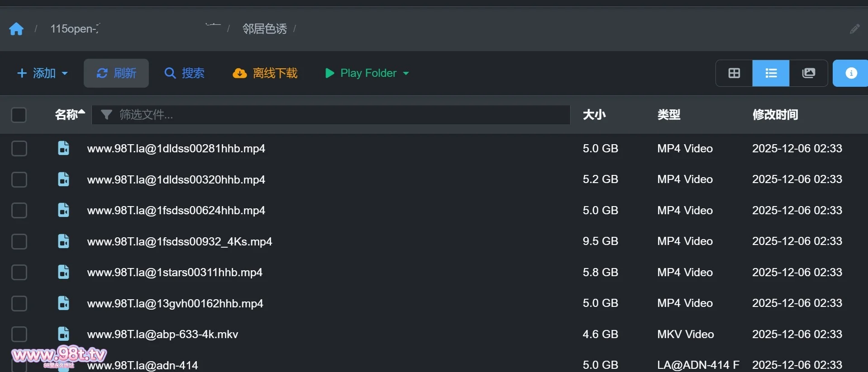868x372 pixels.
Task: Open the info panel button
Action: click(851, 73)
